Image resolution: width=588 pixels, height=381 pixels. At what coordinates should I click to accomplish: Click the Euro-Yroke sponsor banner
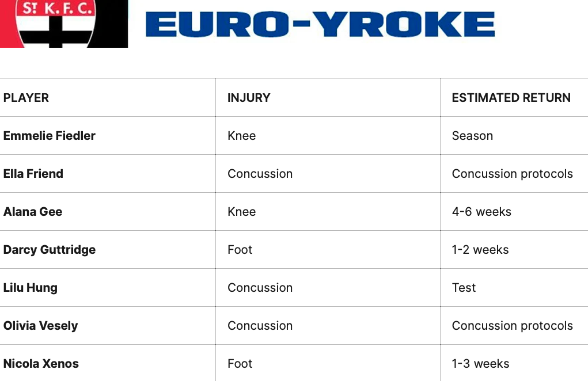coord(320,25)
